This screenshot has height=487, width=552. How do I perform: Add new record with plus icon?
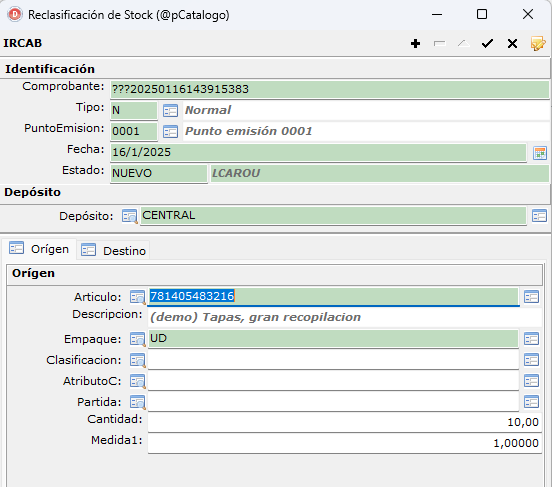[415, 44]
